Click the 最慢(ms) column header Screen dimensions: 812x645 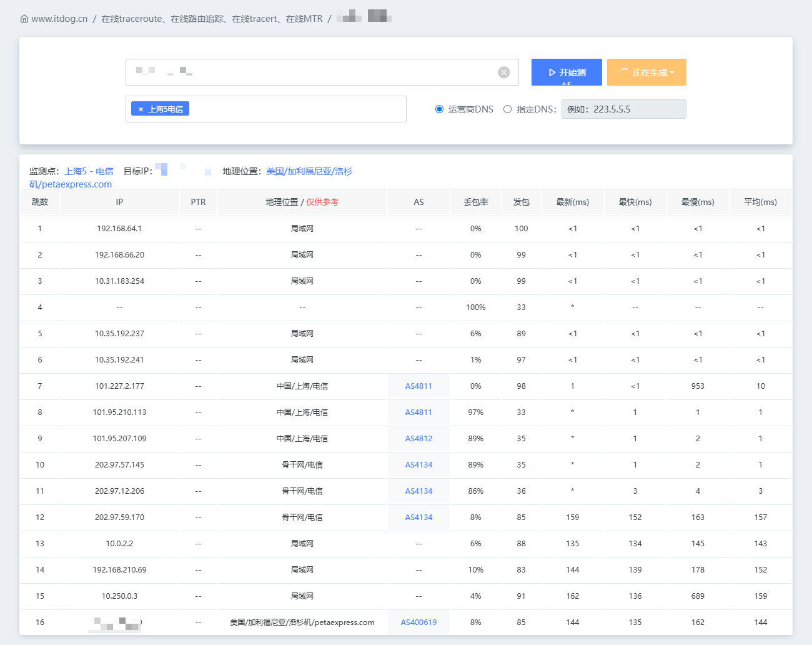(698, 202)
